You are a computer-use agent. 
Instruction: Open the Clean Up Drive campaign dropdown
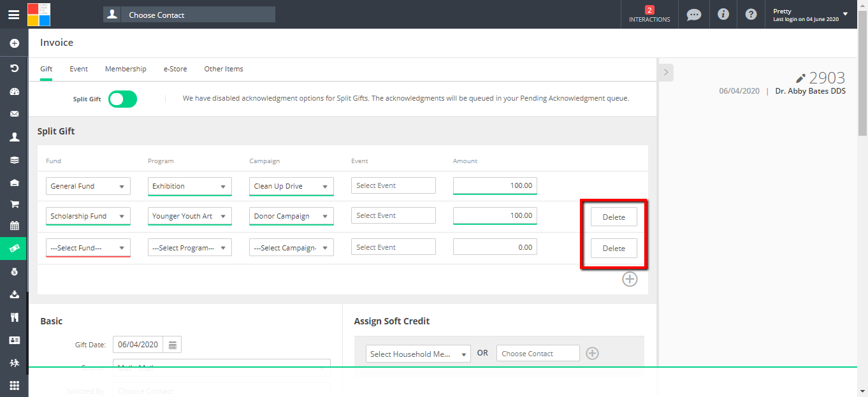coord(291,186)
